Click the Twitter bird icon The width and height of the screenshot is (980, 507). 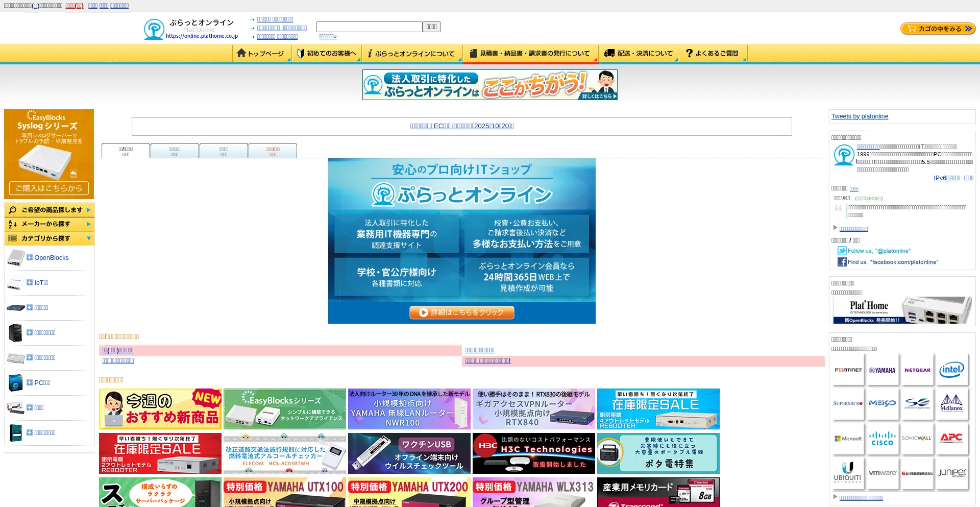pos(842,251)
